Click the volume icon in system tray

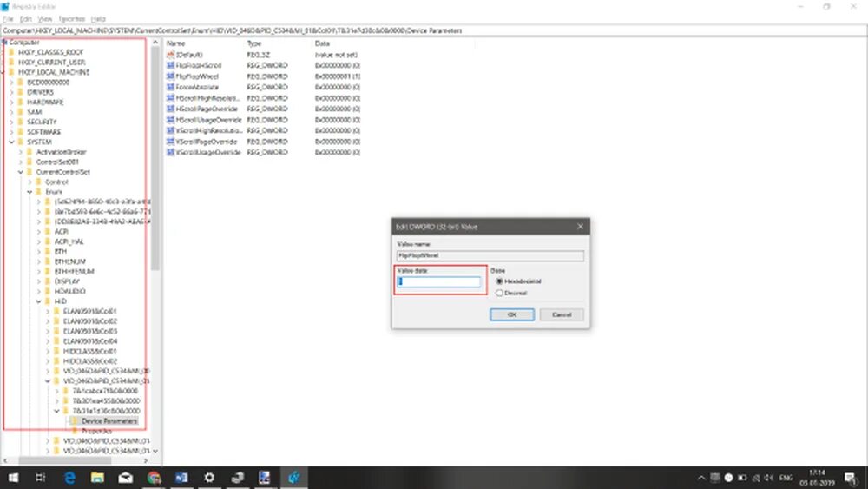point(769,478)
